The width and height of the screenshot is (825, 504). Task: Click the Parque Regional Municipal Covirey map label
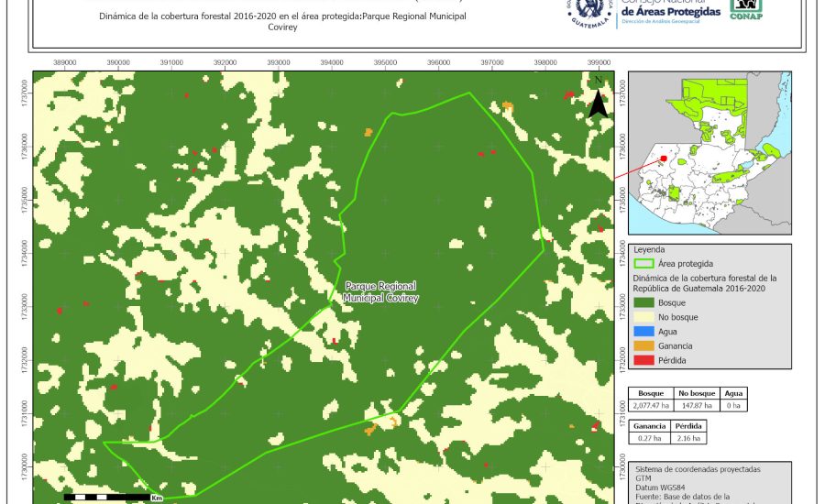380,292
